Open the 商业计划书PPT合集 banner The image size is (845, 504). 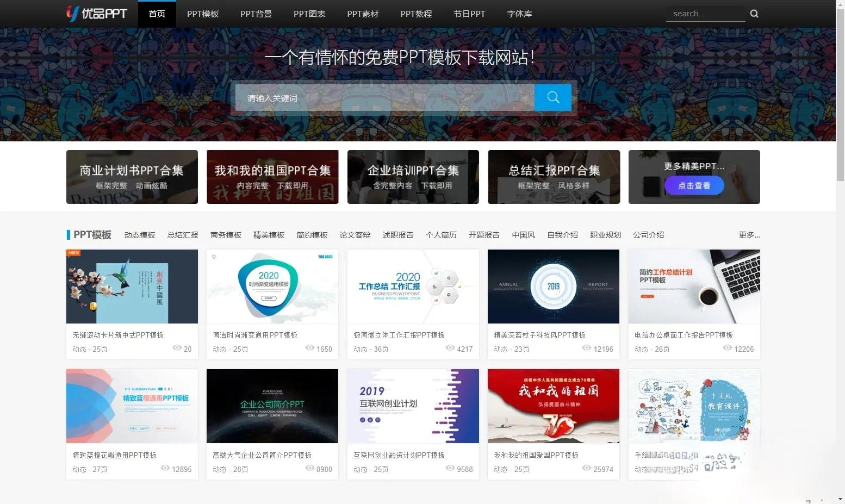coord(132,177)
